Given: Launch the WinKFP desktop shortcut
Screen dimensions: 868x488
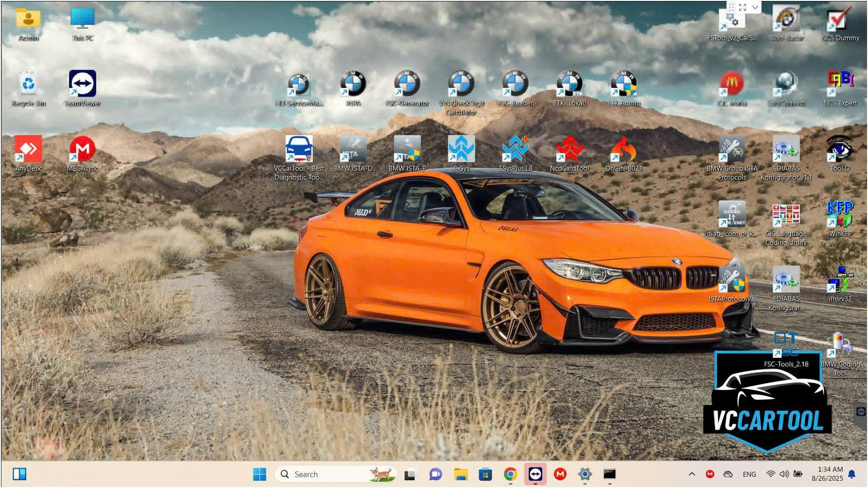Looking at the screenshot, I should tap(840, 215).
